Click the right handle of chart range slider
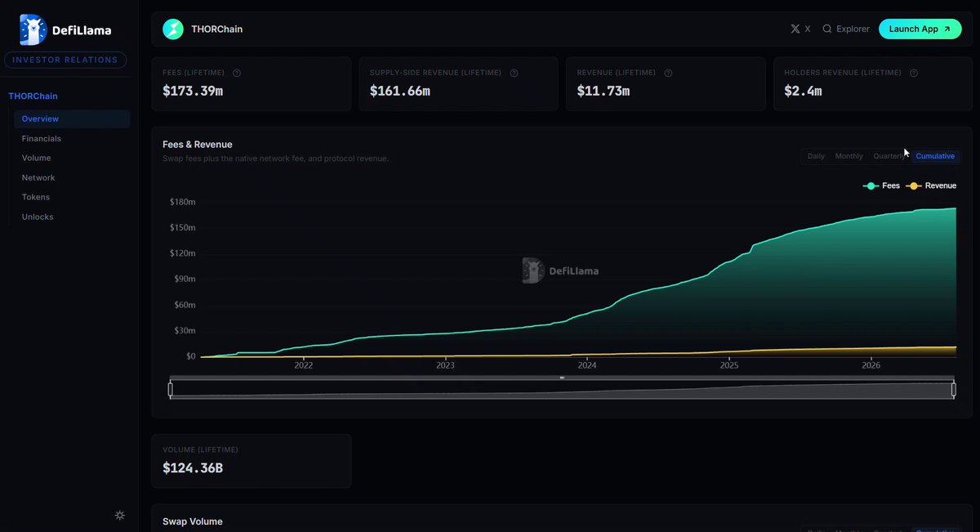The height and width of the screenshot is (532, 980). click(x=953, y=390)
